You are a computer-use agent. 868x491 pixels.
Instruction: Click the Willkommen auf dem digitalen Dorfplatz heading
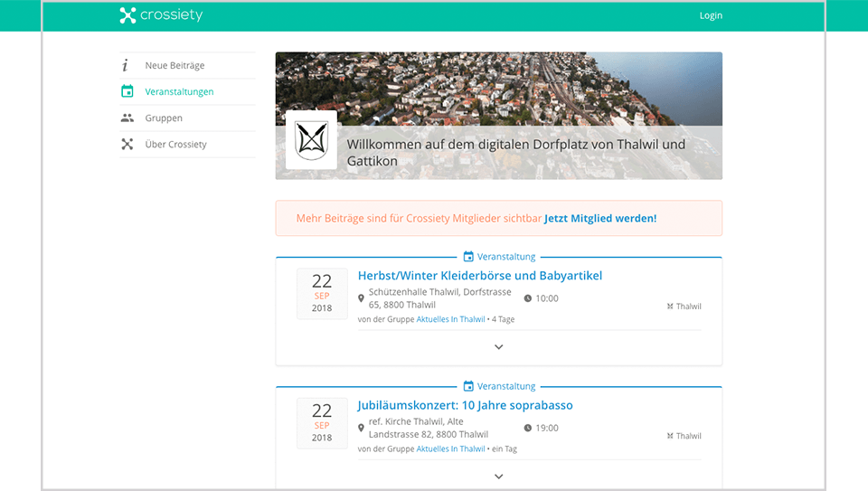(x=516, y=152)
